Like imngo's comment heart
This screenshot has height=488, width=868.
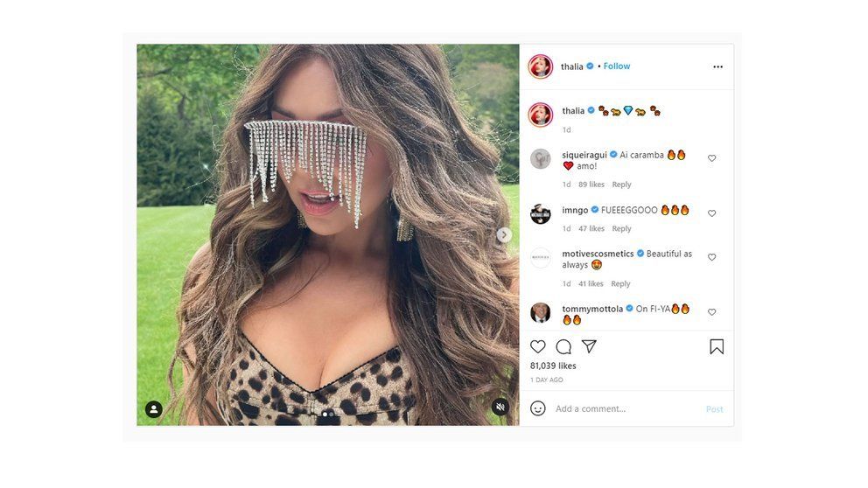(712, 213)
